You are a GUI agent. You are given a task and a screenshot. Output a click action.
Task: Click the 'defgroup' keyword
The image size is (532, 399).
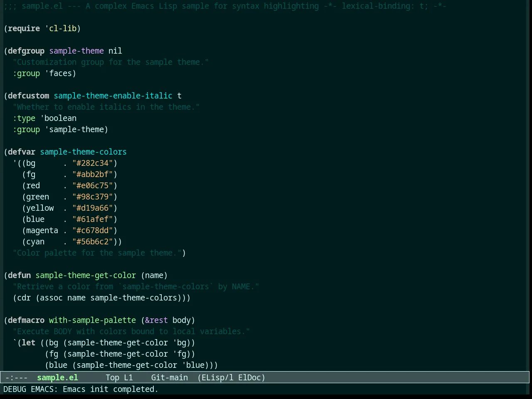click(26, 51)
